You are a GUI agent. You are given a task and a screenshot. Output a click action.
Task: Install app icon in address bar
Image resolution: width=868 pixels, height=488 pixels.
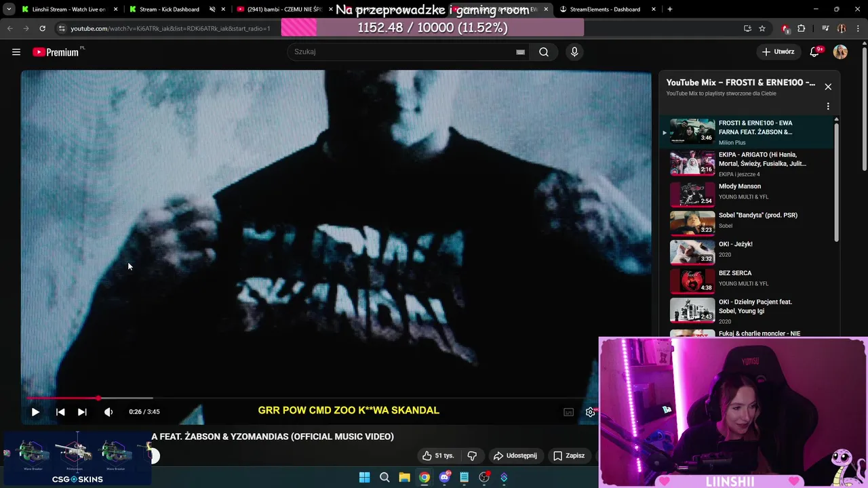click(747, 28)
